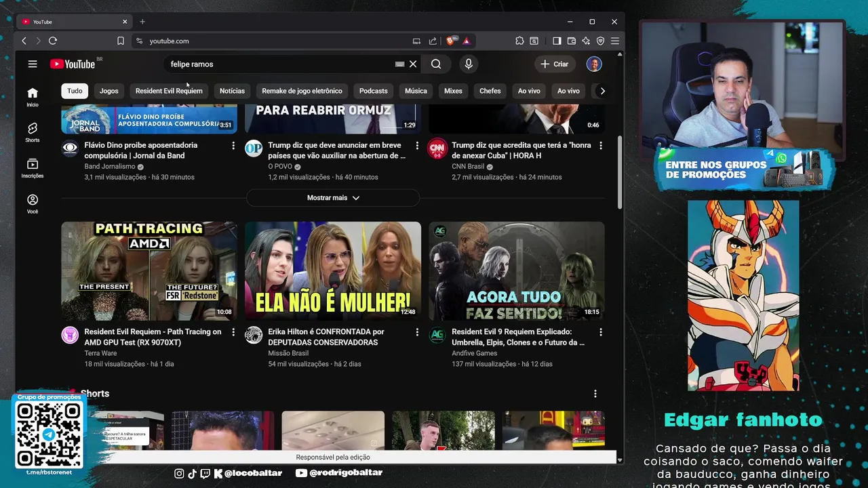Select the Podcasts filter chip
Viewport: 868px width, 488px height.
pos(374,91)
